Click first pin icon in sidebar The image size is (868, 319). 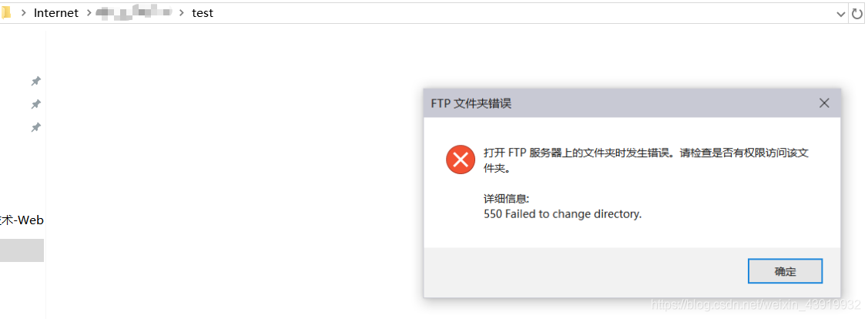35,82
